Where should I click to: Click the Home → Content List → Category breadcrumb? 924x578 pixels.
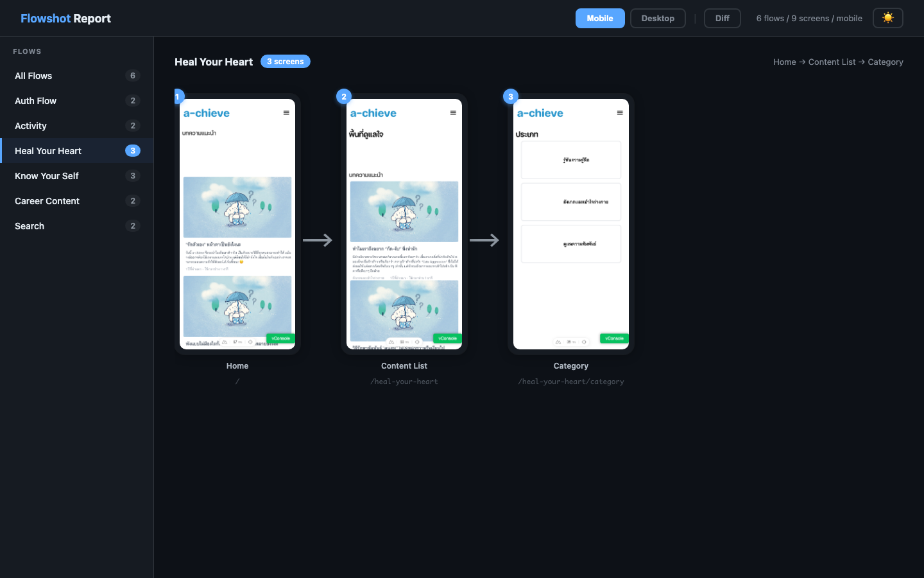(838, 62)
